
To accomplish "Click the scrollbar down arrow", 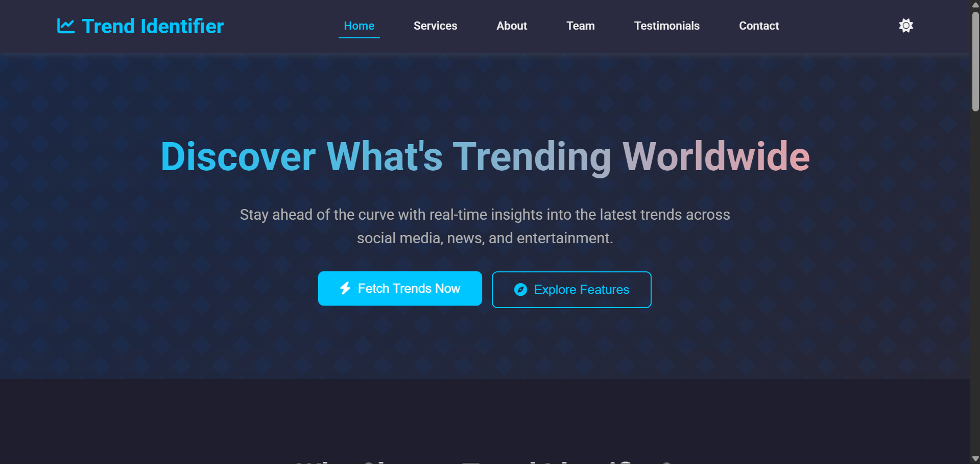I will 975,459.
